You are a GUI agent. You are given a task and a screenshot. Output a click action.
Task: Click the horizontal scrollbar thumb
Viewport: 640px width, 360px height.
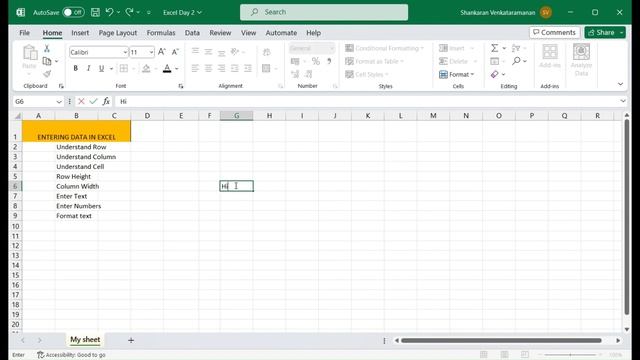(x=501, y=340)
